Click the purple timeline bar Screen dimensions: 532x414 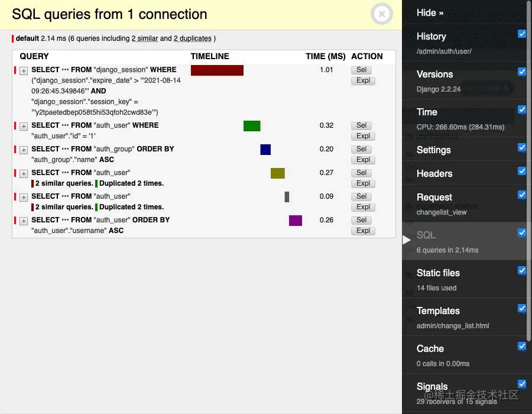296,221
